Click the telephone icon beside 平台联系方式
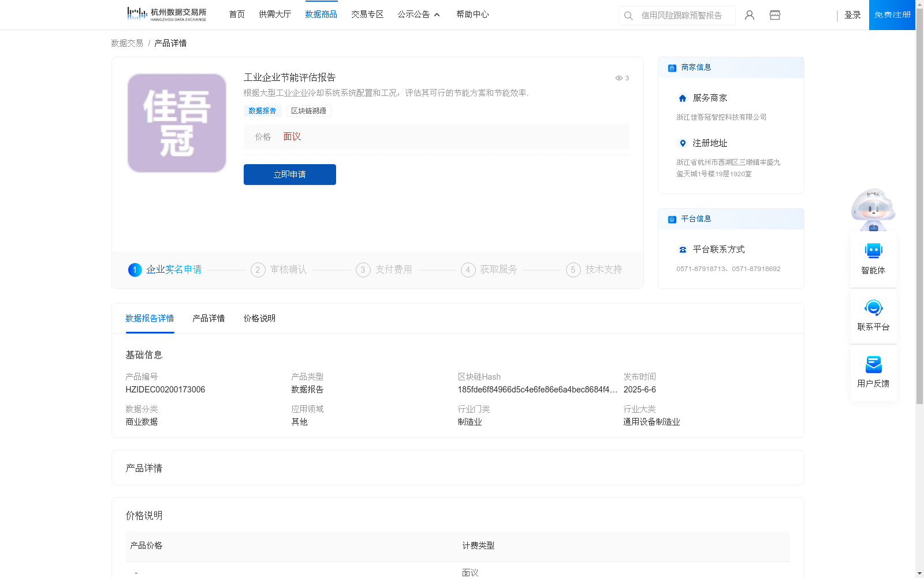 tap(683, 250)
